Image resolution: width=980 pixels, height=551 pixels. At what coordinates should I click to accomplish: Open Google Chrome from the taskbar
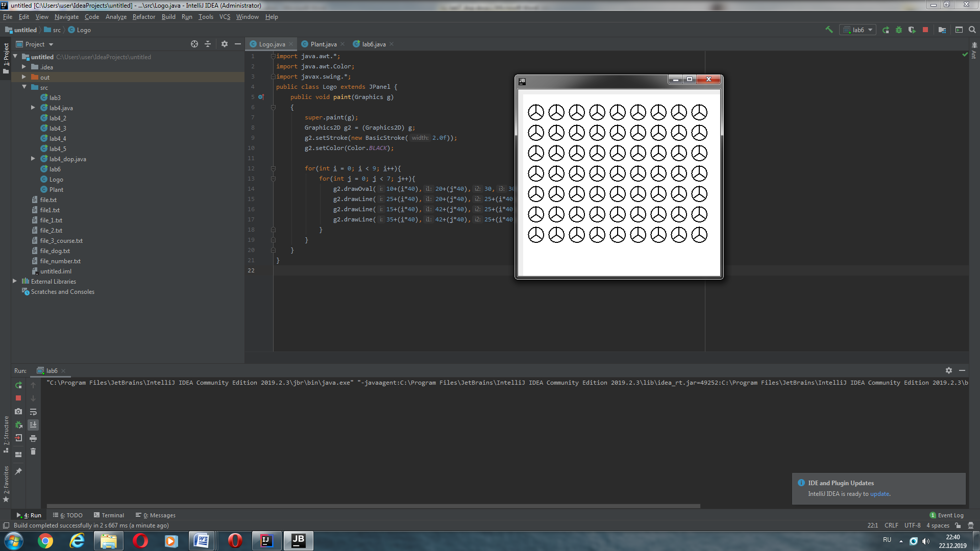(x=45, y=541)
